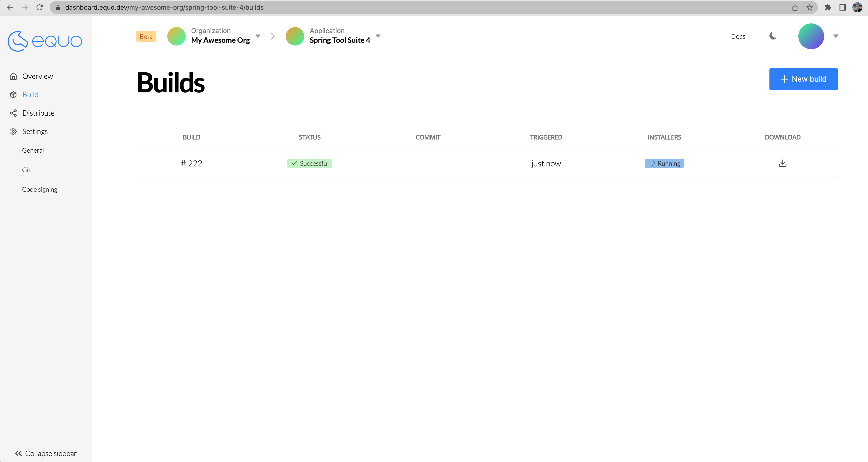Reload the page in browser
Viewport: 868px width, 462px height.
click(40, 7)
